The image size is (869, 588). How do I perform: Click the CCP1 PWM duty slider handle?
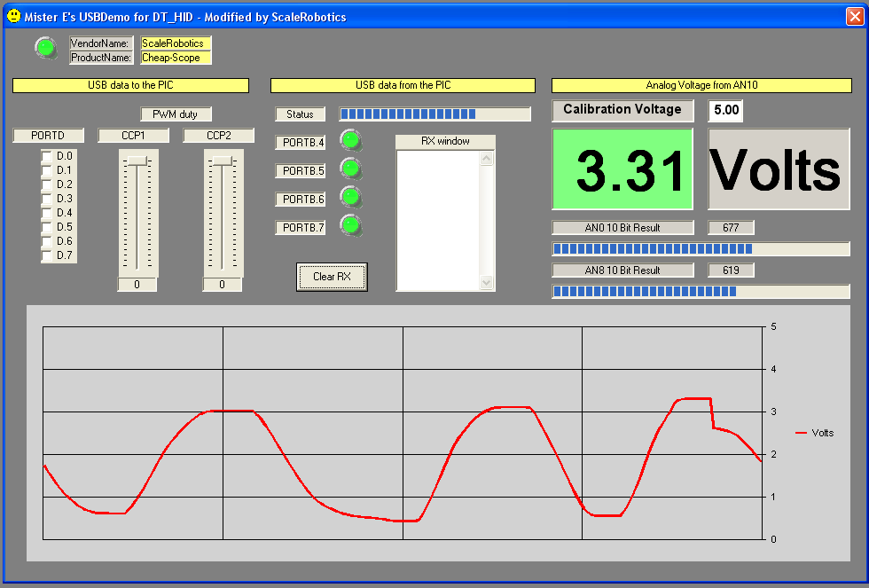[136, 161]
